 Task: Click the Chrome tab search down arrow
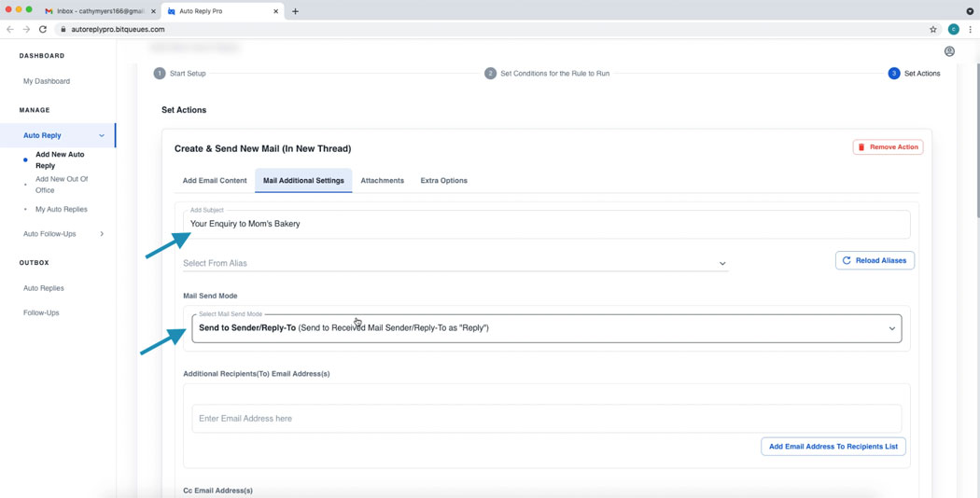pos(970,11)
